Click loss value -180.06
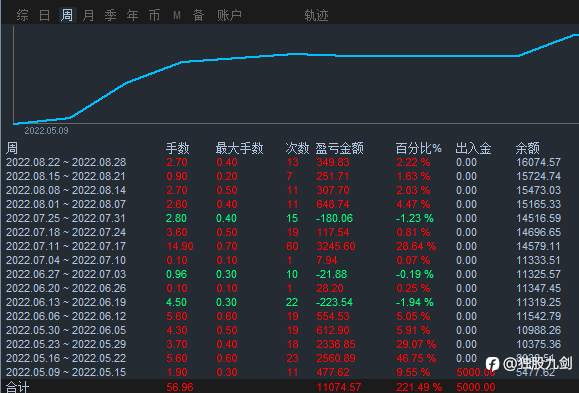Screen dimensions: 579x393 tap(335, 218)
